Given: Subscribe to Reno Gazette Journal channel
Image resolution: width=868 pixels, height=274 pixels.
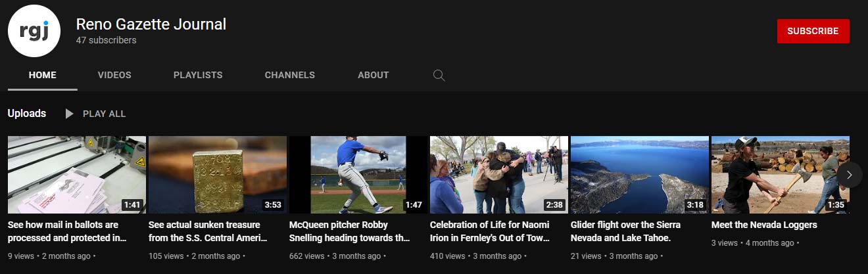Looking at the screenshot, I should click(x=813, y=31).
